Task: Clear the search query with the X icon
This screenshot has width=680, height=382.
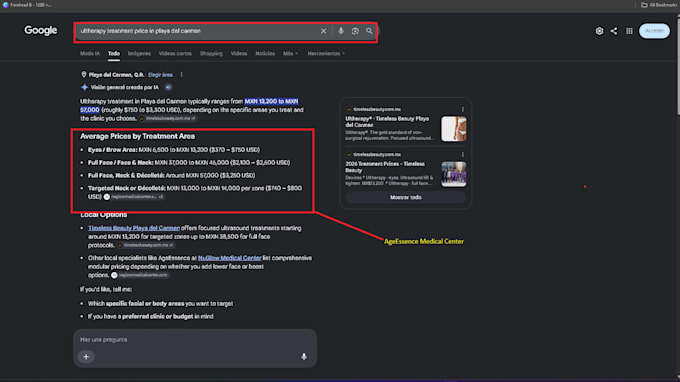Action: click(x=324, y=31)
